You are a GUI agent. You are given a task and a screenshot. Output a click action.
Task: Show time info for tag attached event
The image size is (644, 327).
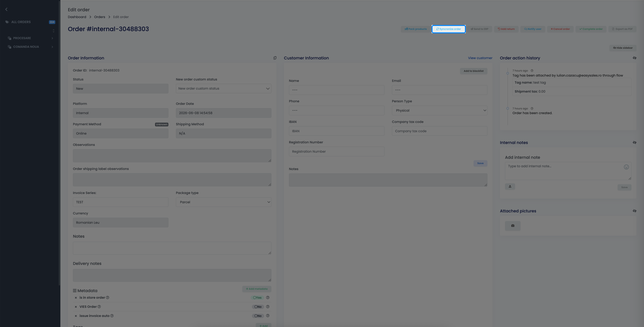coord(532,71)
